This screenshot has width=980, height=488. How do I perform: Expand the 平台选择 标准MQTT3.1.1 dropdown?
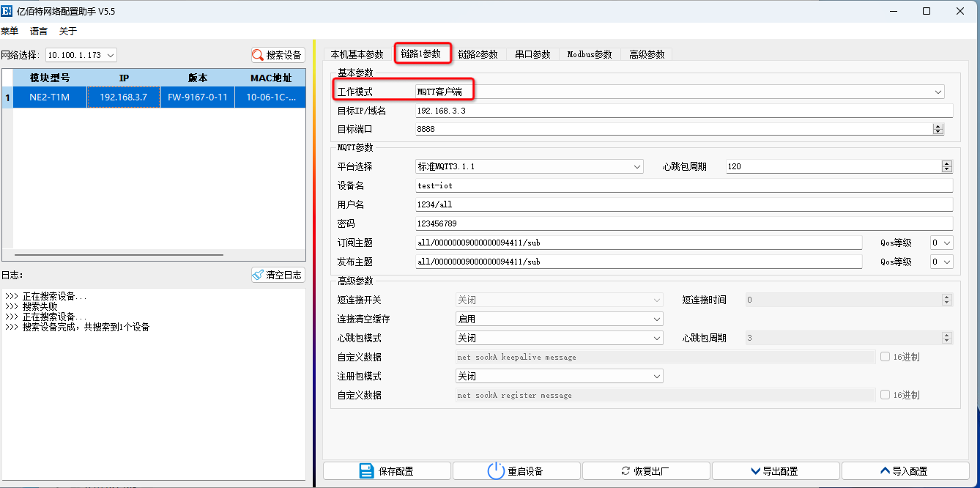coord(529,166)
